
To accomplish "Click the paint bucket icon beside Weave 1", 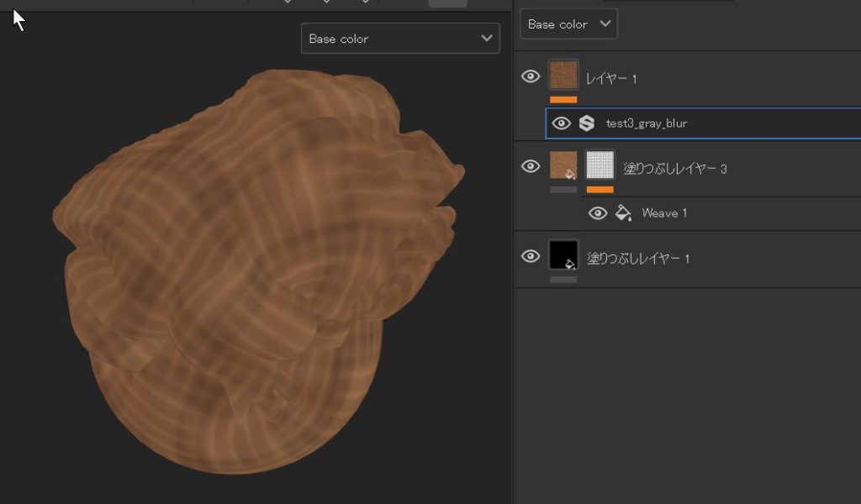I will click(623, 213).
